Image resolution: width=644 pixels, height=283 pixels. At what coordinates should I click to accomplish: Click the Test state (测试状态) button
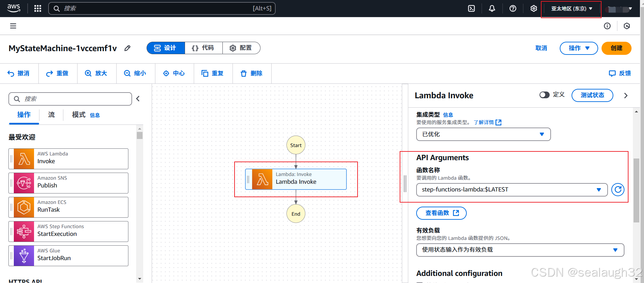pos(592,95)
